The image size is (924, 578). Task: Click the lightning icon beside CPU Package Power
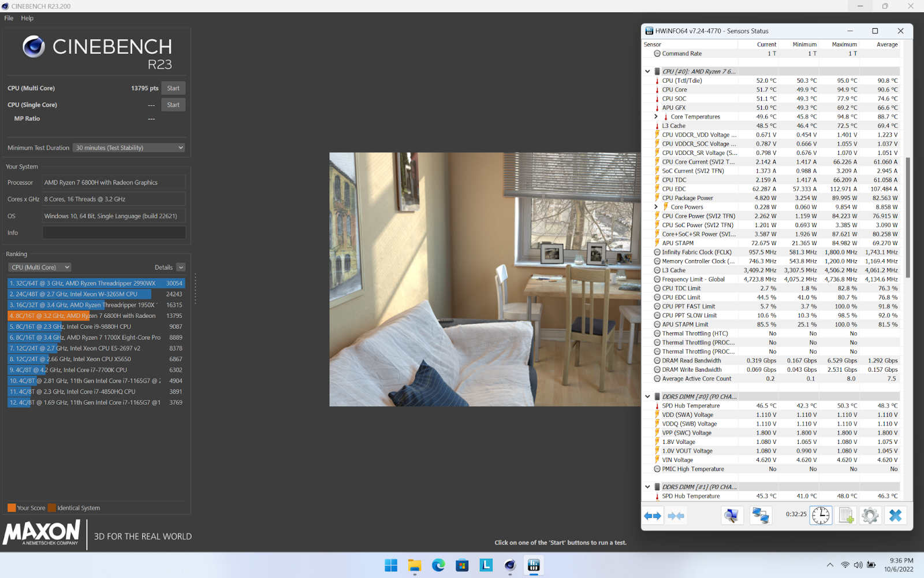(657, 198)
